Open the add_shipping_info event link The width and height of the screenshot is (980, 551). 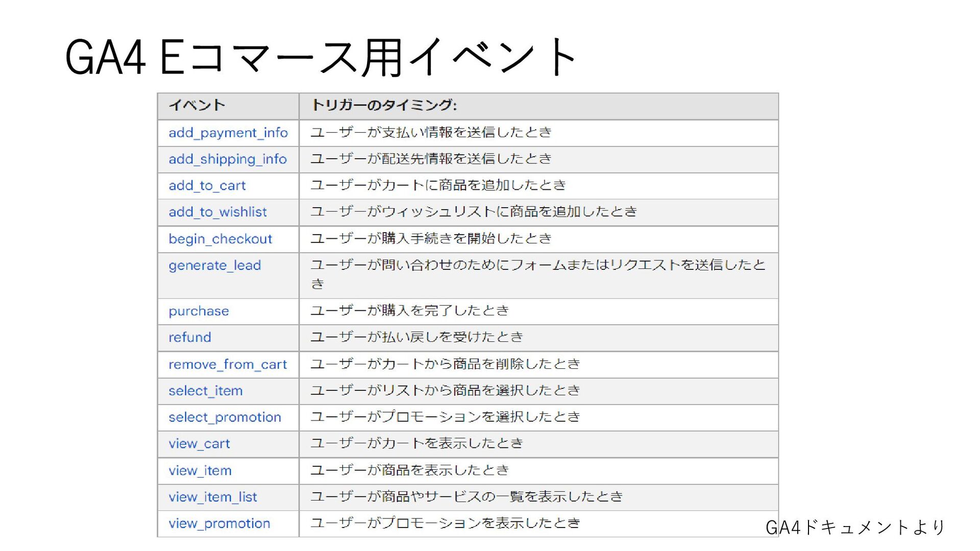point(228,159)
